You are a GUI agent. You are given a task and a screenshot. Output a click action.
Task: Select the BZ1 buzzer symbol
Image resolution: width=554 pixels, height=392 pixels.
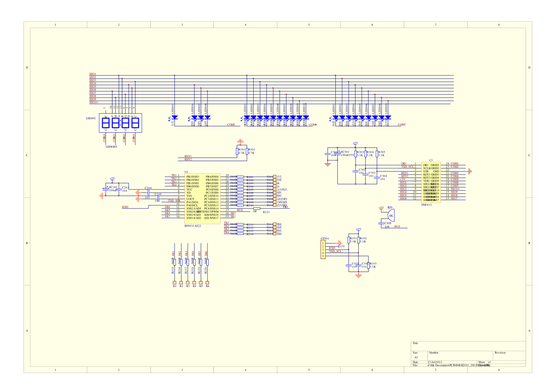click(390, 216)
